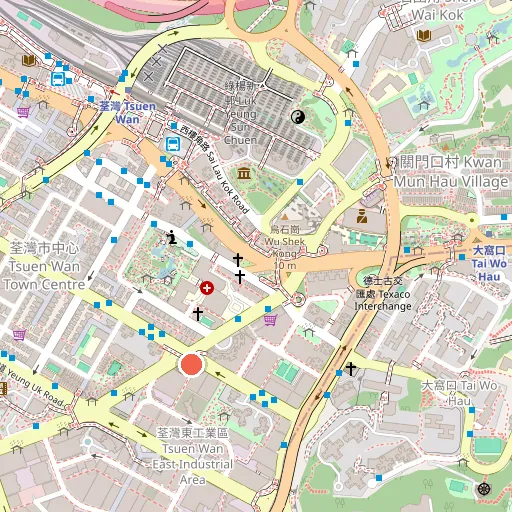Click the Tsuen Wan station label

[128, 113]
